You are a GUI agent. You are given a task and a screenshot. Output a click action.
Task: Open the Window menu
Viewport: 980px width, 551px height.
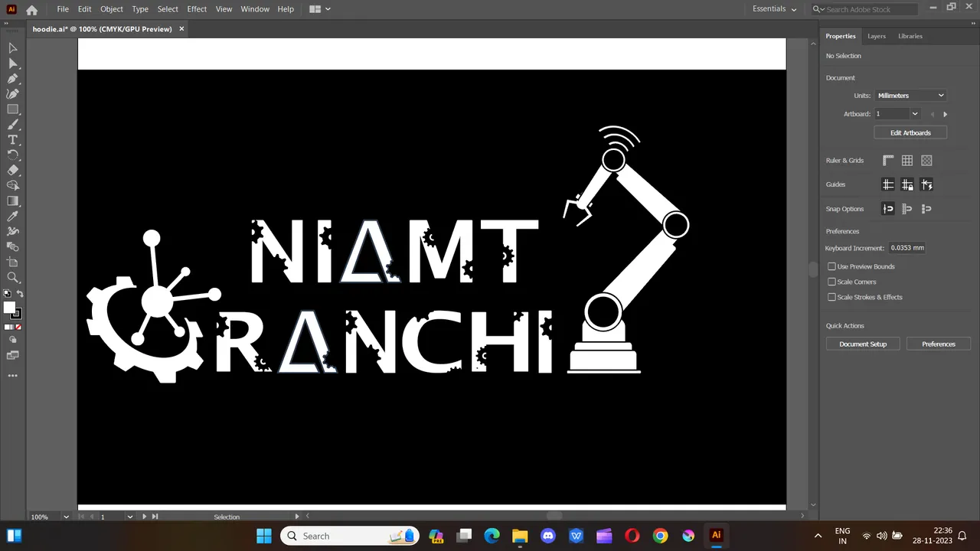[255, 9]
